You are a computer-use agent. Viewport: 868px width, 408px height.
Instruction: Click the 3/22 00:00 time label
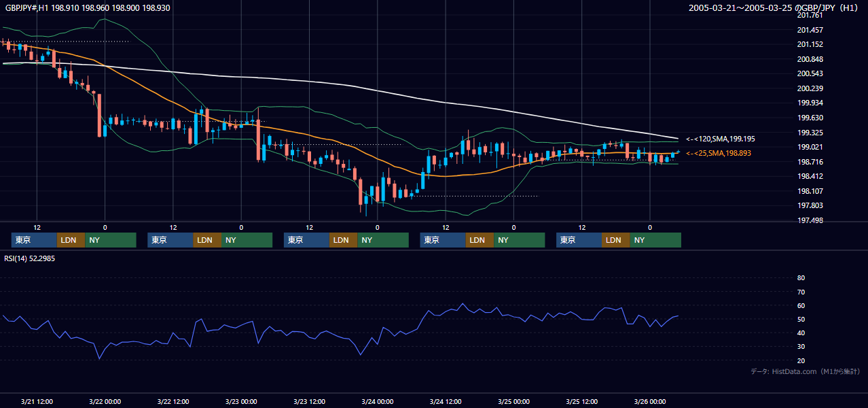105,401
